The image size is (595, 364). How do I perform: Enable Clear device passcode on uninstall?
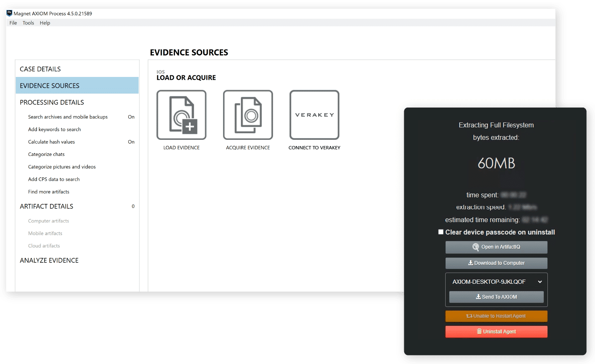click(x=441, y=232)
